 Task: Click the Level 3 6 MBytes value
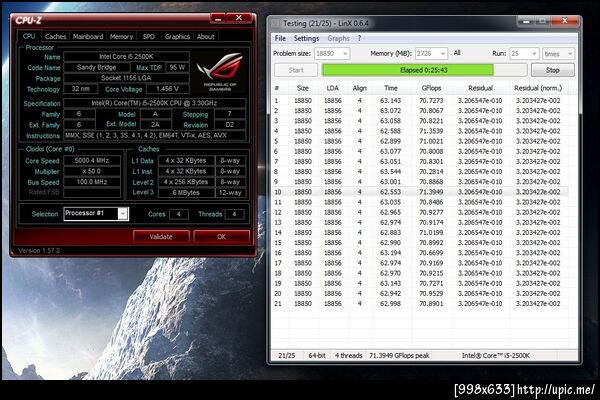click(186, 193)
